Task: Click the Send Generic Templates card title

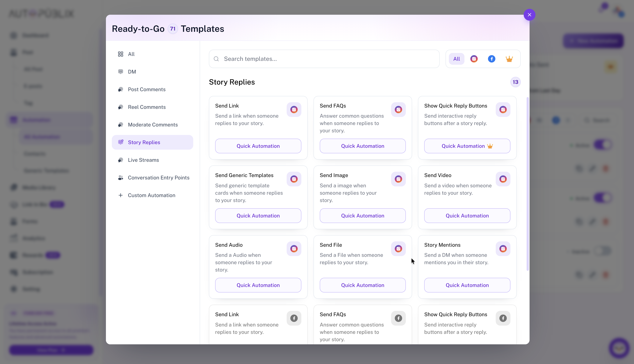Action: tap(244, 175)
